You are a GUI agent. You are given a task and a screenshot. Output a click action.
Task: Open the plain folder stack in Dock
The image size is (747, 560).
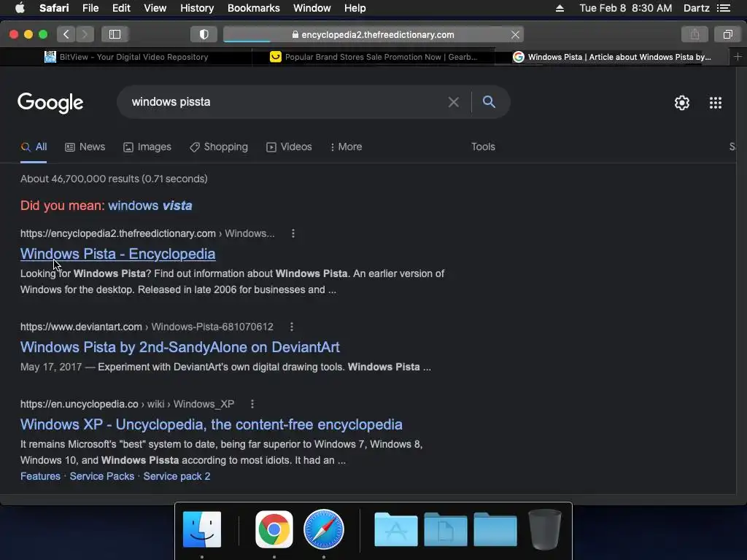pyautogui.click(x=495, y=529)
